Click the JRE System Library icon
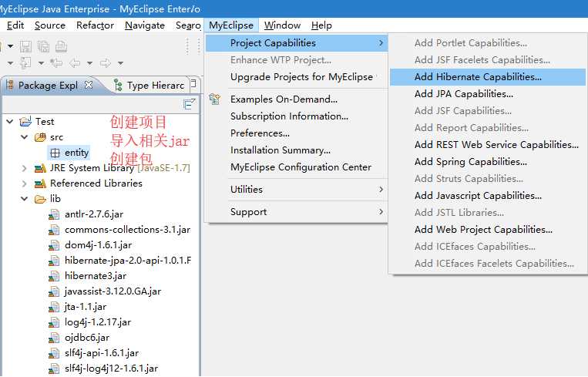The image size is (588, 377). [40, 168]
